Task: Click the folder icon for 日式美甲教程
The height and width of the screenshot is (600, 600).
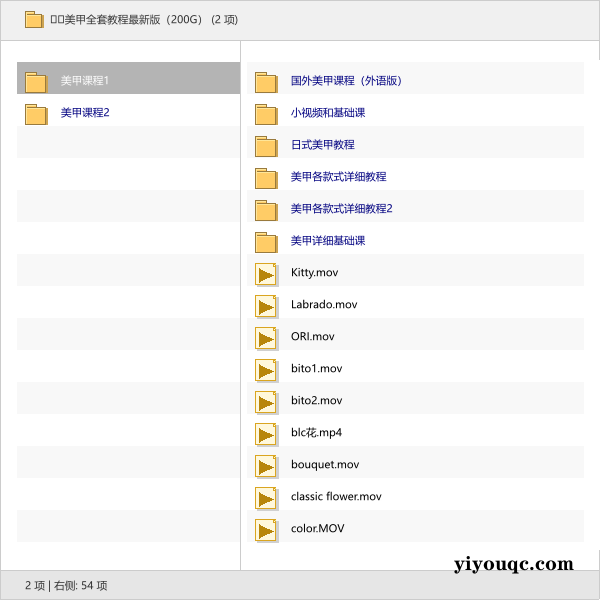Action: click(x=266, y=146)
